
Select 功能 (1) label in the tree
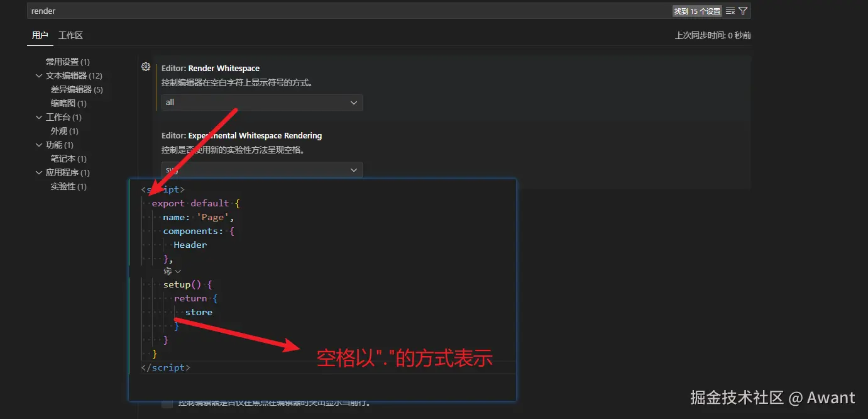tap(59, 145)
